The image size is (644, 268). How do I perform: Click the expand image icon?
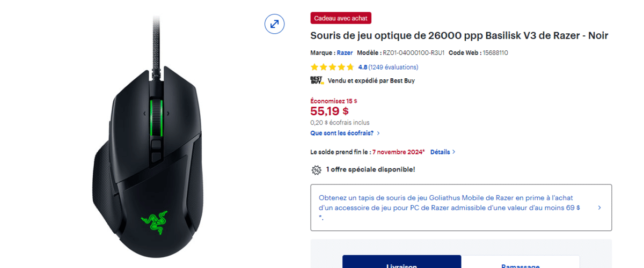[x=274, y=24]
